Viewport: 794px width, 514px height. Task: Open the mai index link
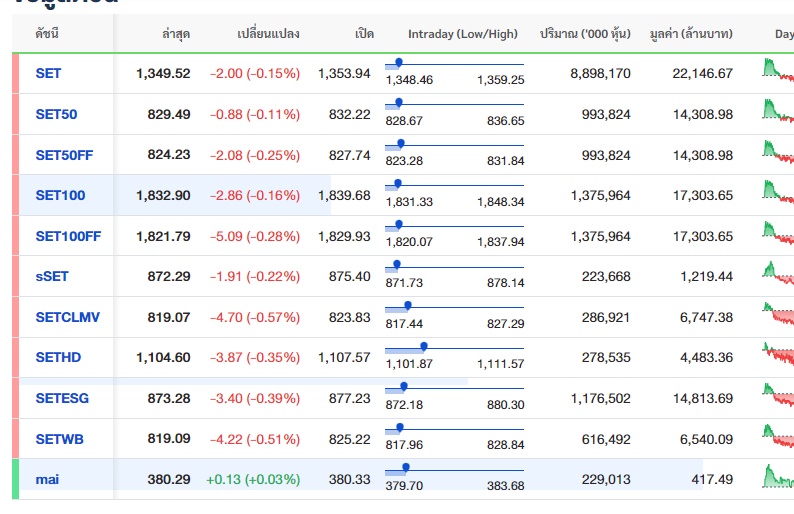pyautogui.click(x=47, y=480)
